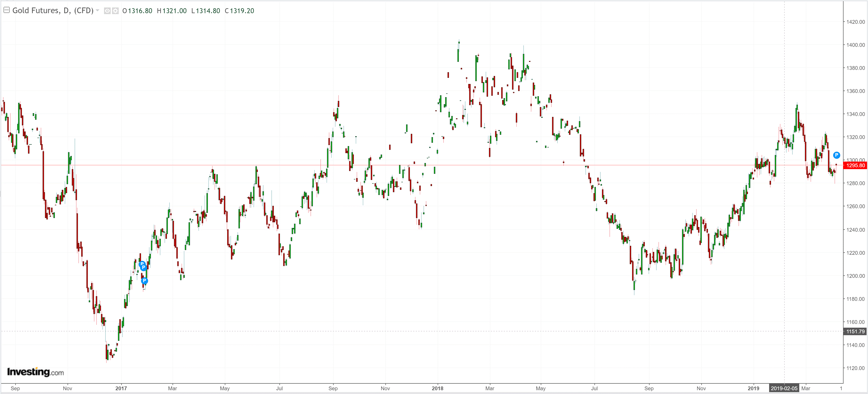The width and height of the screenshot is (868, 394).
Task: Click the 1400.00 price scale label
Action: coord(855,45)
